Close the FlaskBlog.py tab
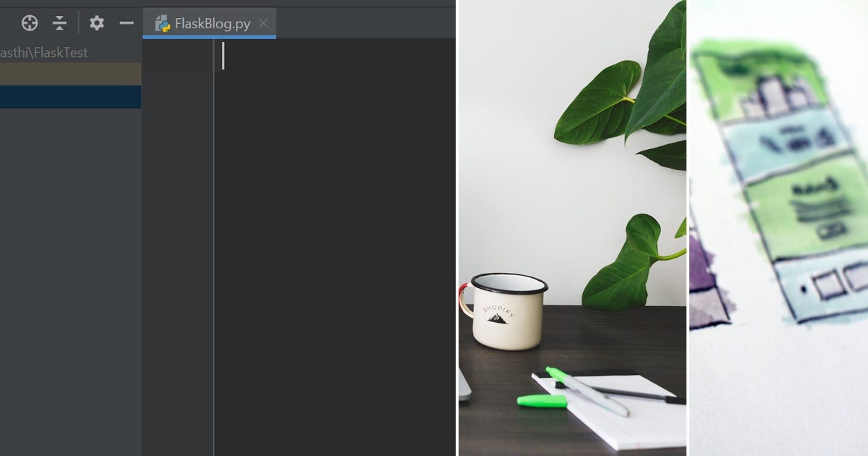 [264, 23]
